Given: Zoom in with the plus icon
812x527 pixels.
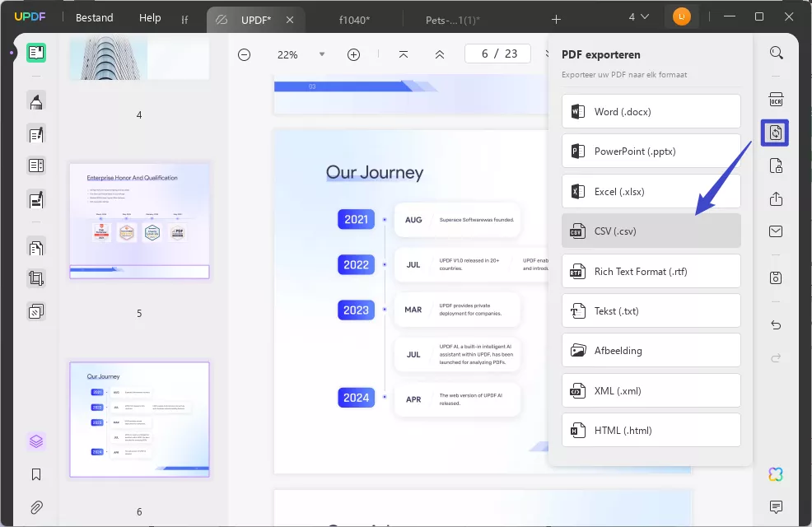Looking at the screenshot, I should point(353,54).
